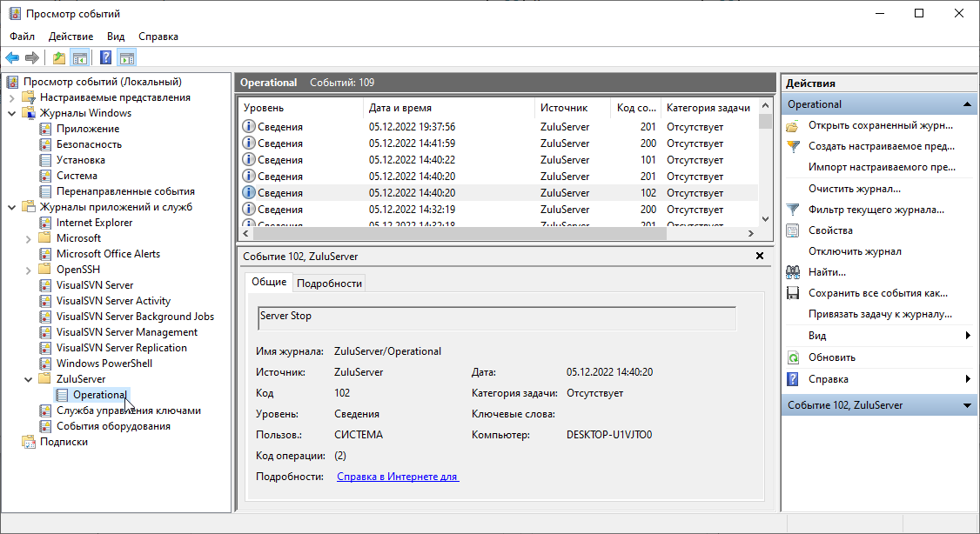Click the floppy icon for Сохранить все события как
The width and height of the screenshot is (980, 534).
[x=793, y=293]
